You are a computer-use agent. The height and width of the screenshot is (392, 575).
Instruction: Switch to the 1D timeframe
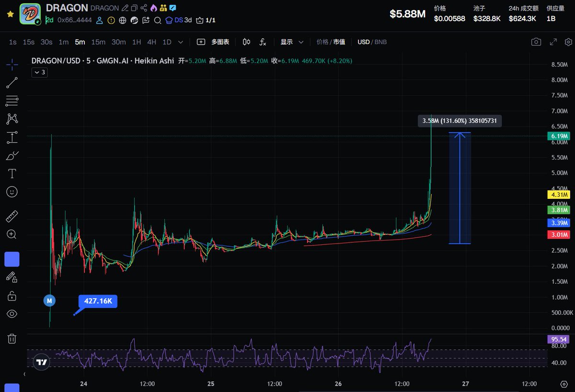coord(167,42)
